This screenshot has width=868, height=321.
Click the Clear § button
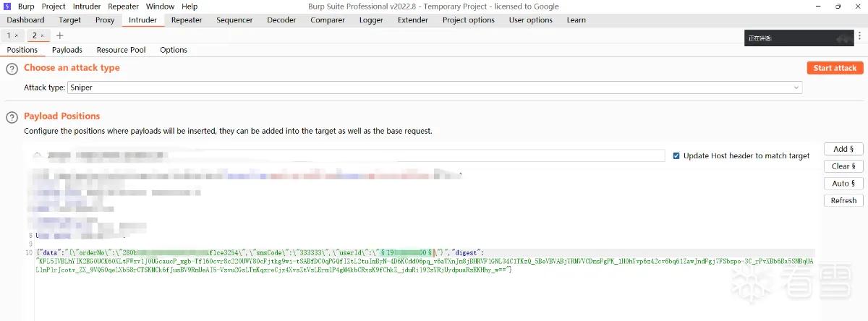pyautogui.click(x=843, y=166)
